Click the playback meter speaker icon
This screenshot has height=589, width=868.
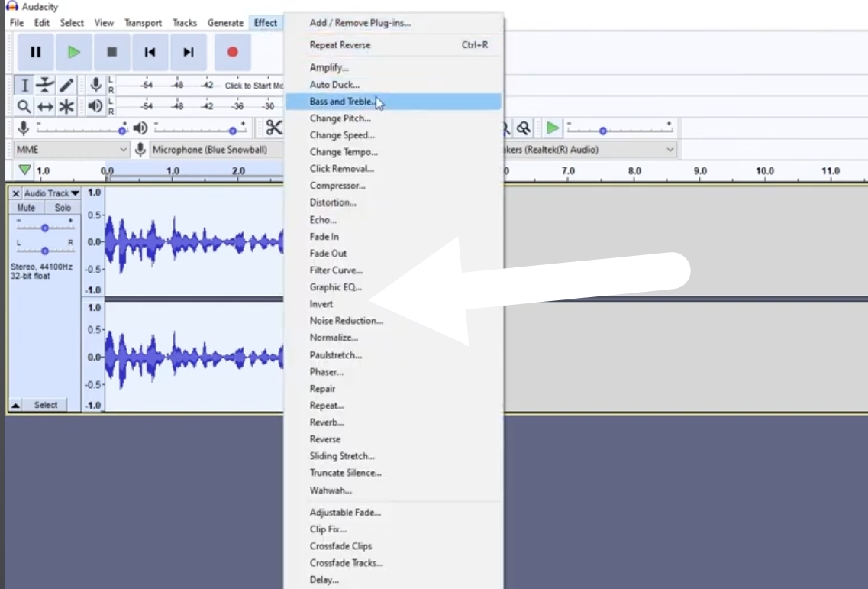pyautogui.click(x=95, y=106)
